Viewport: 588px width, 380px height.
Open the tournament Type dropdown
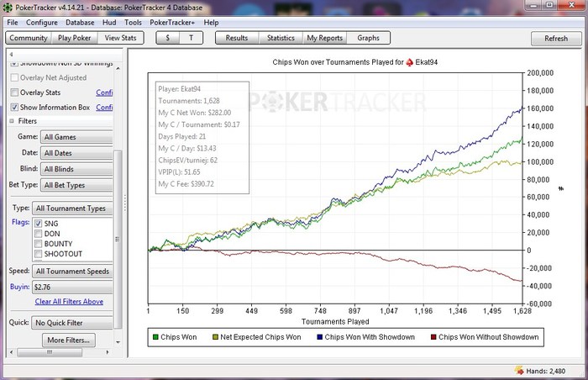tap(72, 208)
